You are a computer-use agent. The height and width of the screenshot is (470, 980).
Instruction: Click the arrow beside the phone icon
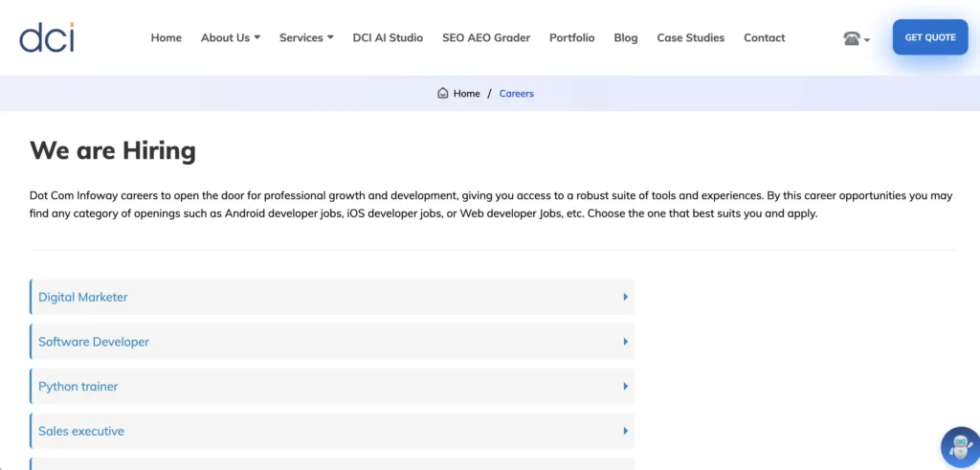click(867, 40)
